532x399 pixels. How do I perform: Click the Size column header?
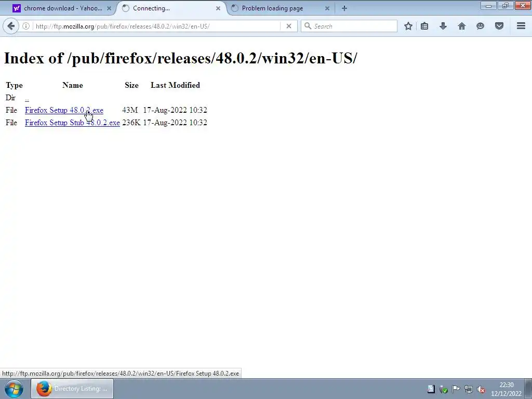click(131, 85)
